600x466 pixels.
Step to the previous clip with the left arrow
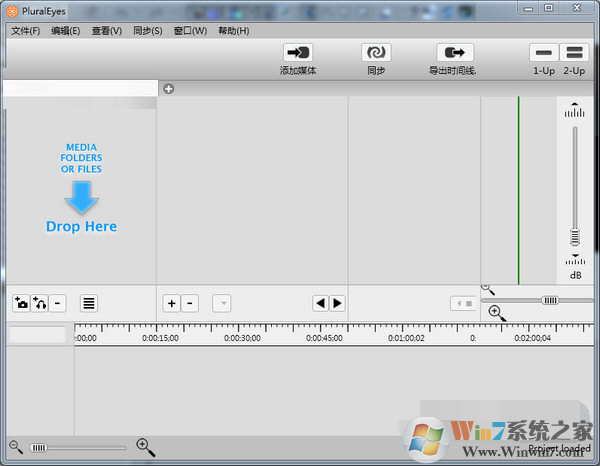click(321, 303)
